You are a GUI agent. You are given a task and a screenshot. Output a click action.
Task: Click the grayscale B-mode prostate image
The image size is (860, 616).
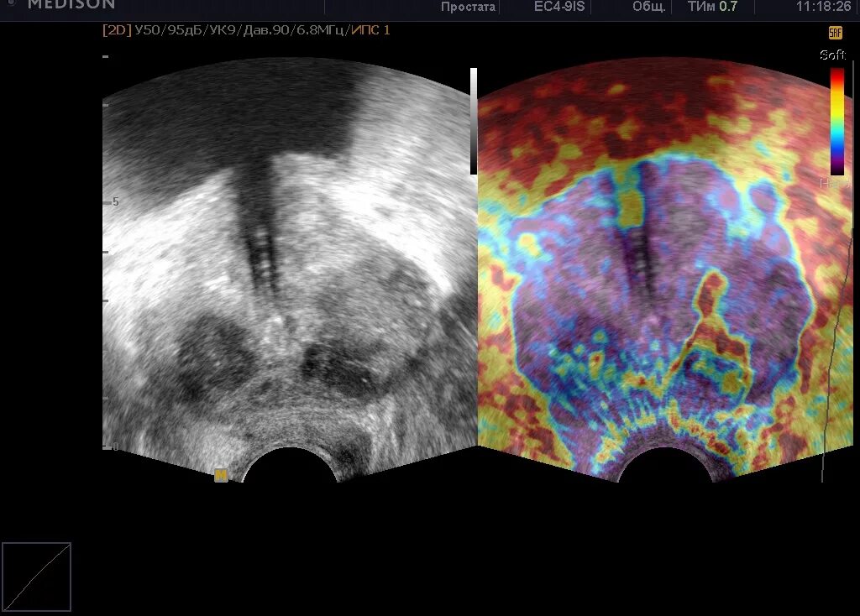click(290, 269)
